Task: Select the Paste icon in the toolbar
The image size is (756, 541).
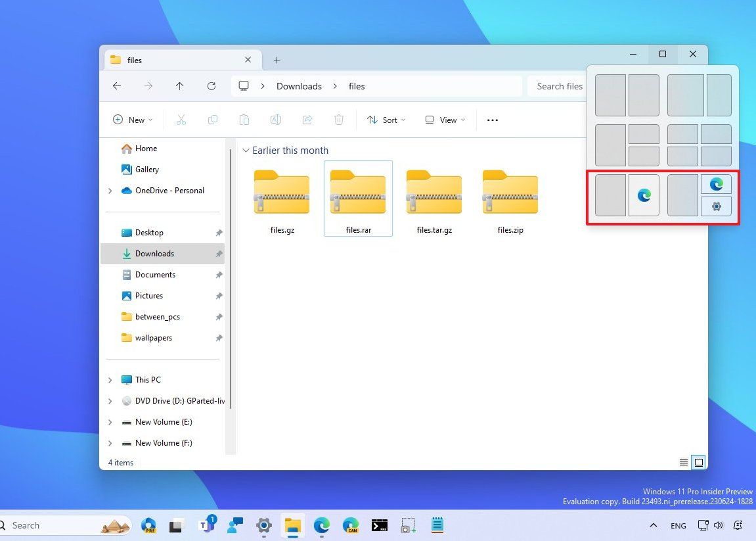Action: tap(244, 120)
